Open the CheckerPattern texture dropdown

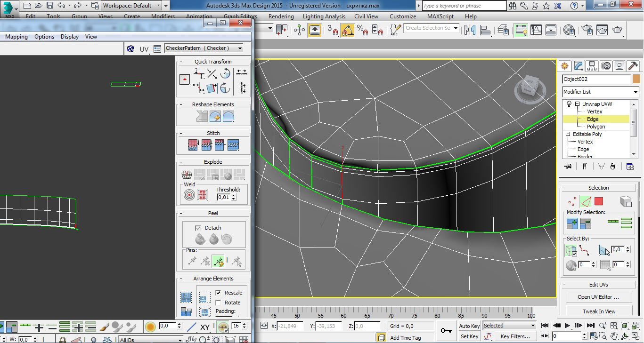click(240, 48)
